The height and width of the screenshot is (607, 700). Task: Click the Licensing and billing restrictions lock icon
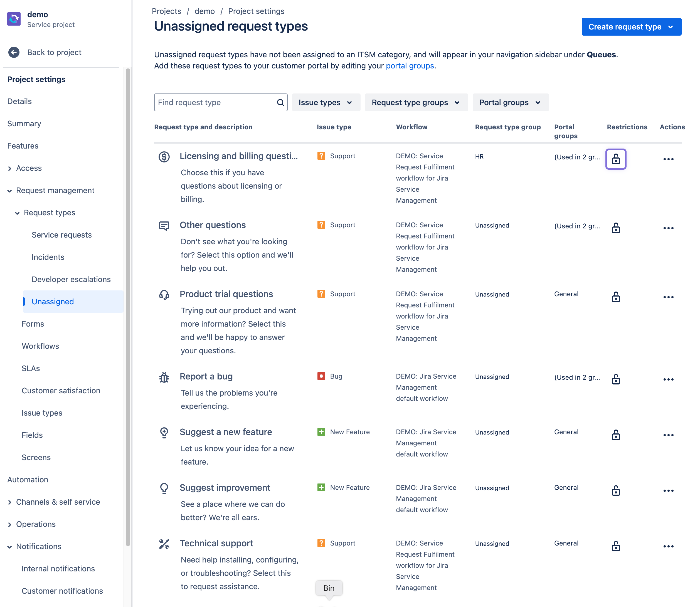(x=616, y=159)
